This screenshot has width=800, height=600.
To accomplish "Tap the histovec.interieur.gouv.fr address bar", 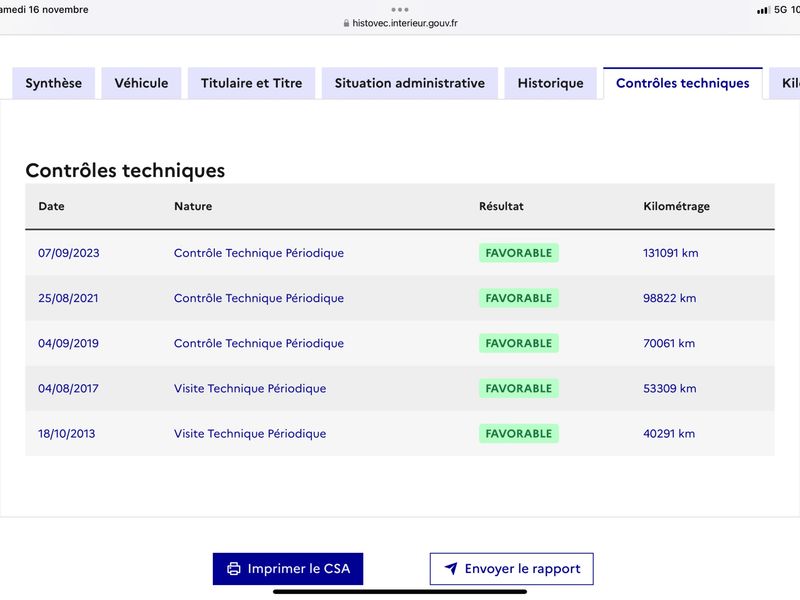I will click(400, 23).
